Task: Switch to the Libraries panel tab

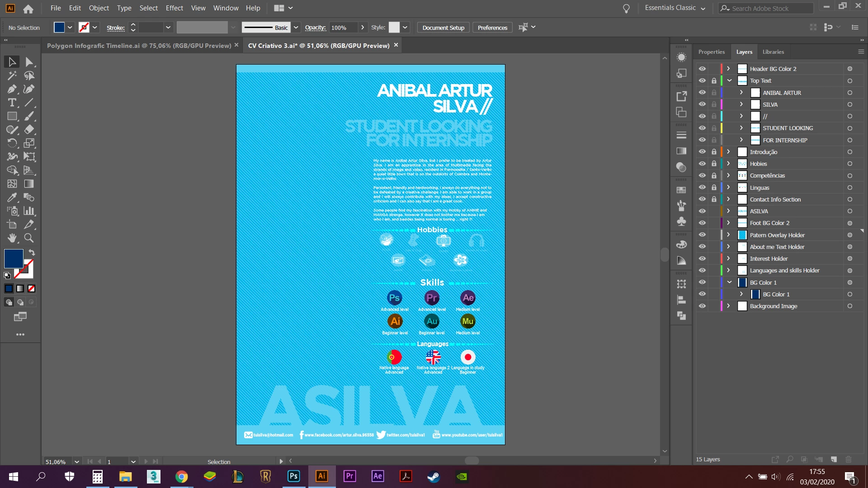Action: [773, 52]
